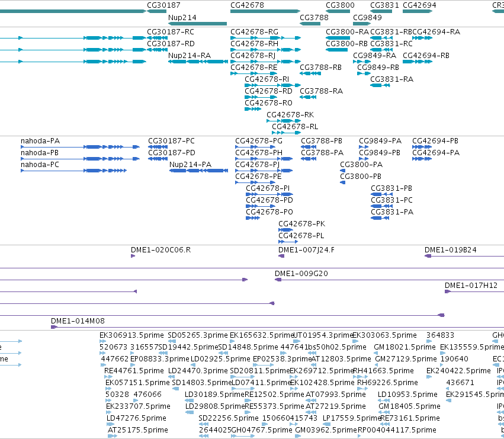Select the CG9849 gene label
Viewport: 504px width, 439px height.
(x=367, y=17)
